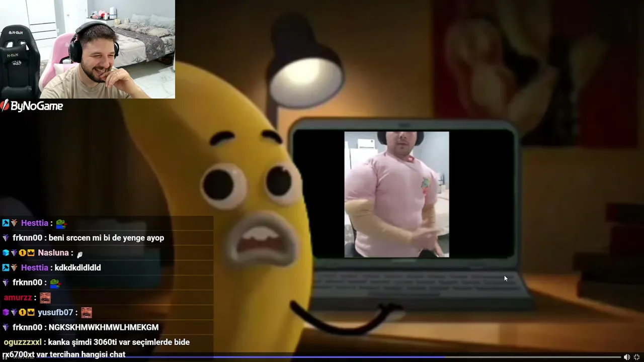Viewport: 644px width, 362px height.
Task: Click the purple cube badge beside yusufb07
Action: pos(6,312)
